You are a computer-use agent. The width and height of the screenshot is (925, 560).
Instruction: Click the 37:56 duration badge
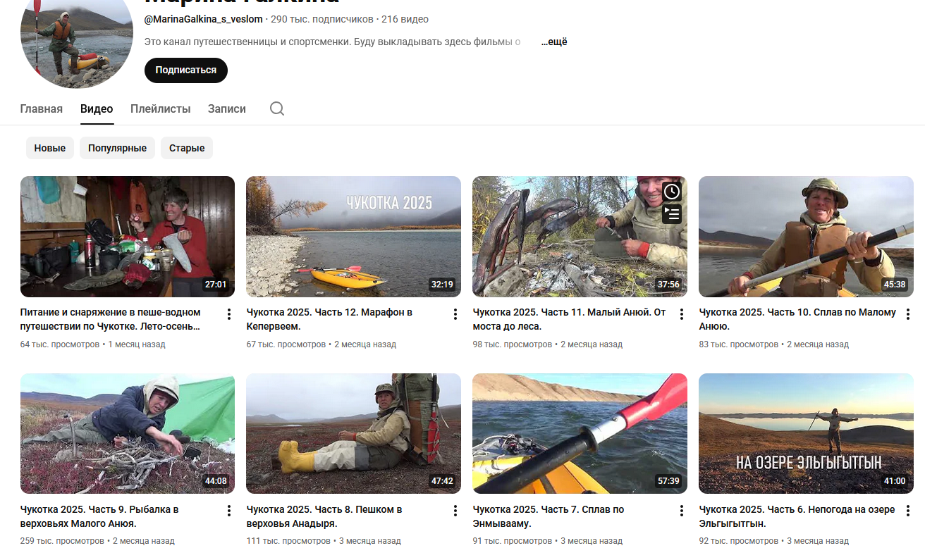pos(668,285)
